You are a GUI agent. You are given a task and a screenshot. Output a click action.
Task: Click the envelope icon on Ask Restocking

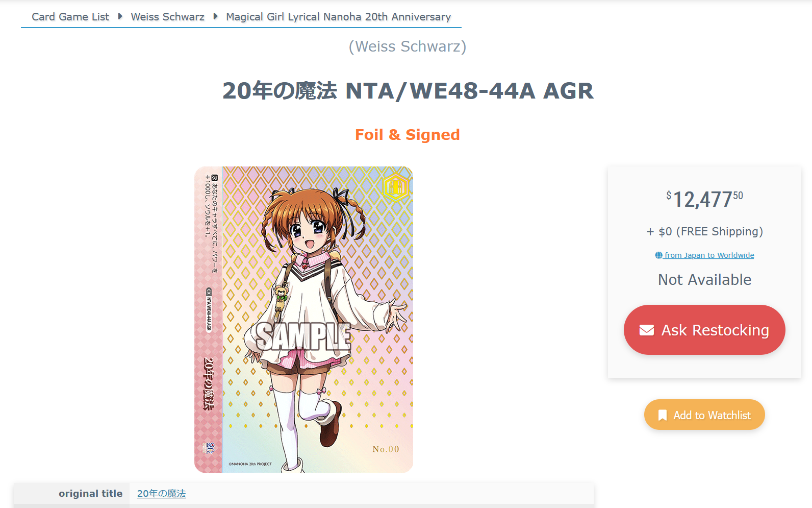tap(647, 330)
